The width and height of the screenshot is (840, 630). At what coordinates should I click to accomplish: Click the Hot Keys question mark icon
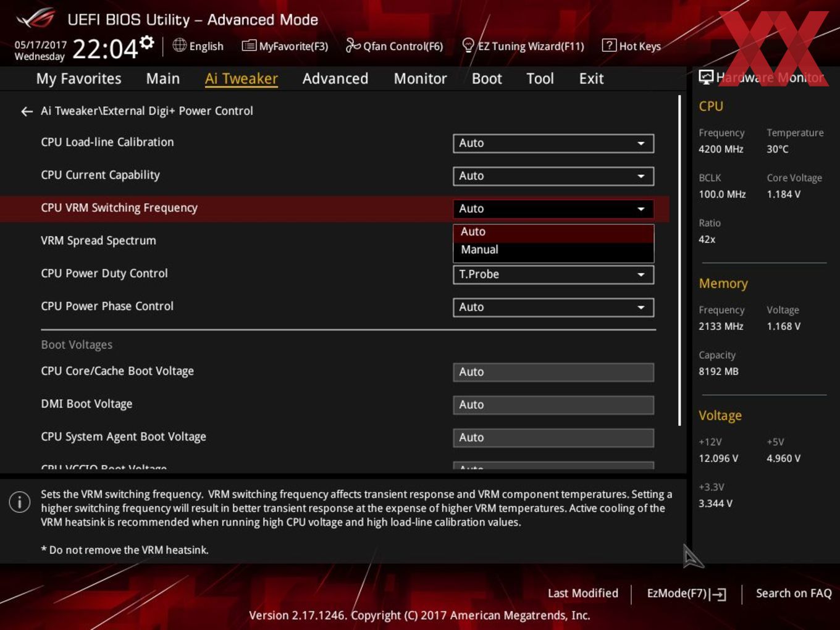click(609, 45)
